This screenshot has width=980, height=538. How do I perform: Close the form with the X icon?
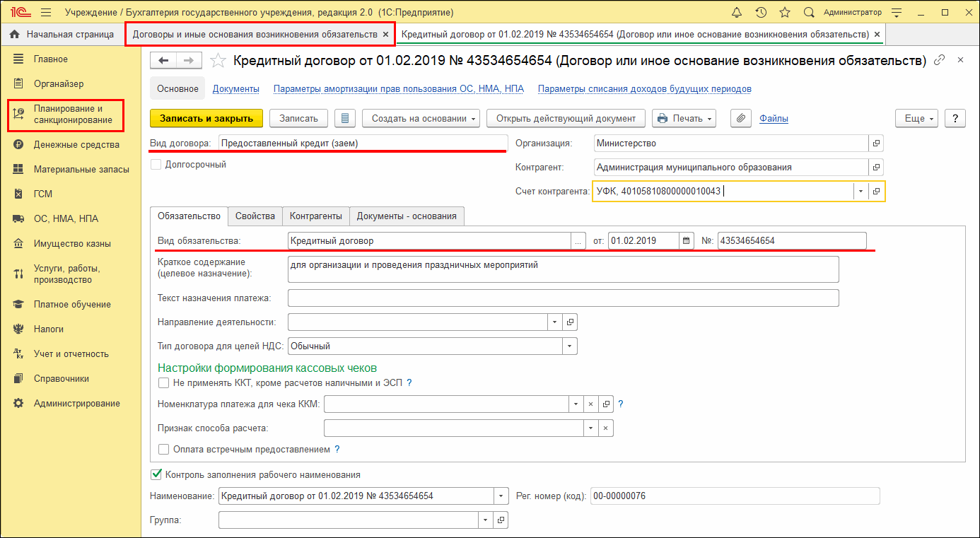tap(960, 60)
